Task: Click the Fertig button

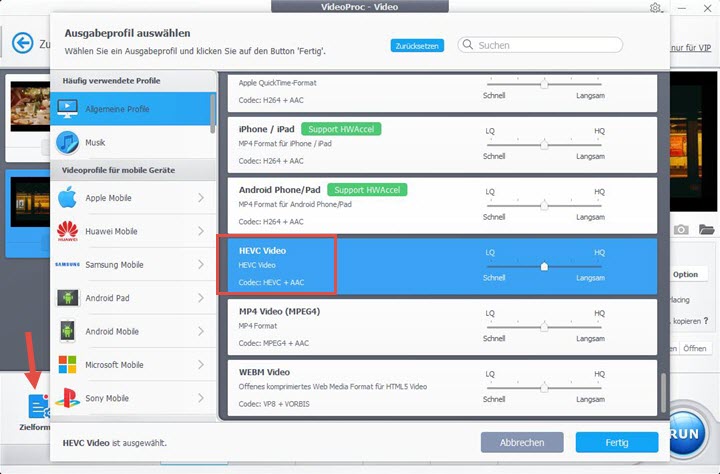Action: 617,442
